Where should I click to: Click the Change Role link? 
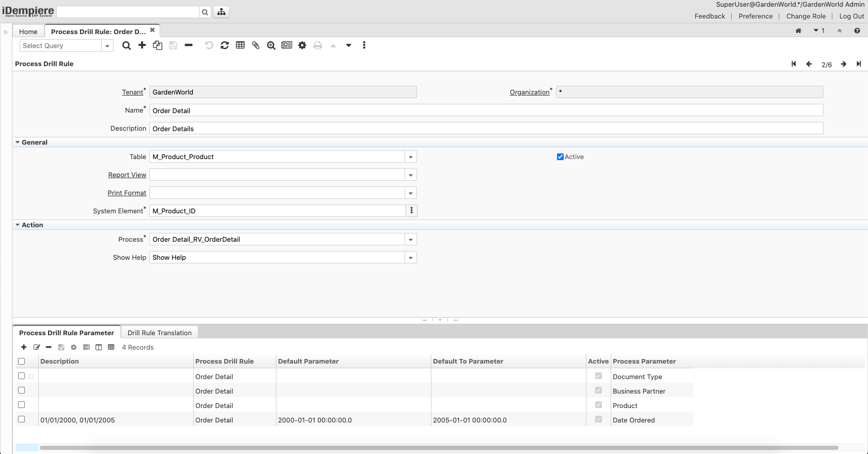806,16
